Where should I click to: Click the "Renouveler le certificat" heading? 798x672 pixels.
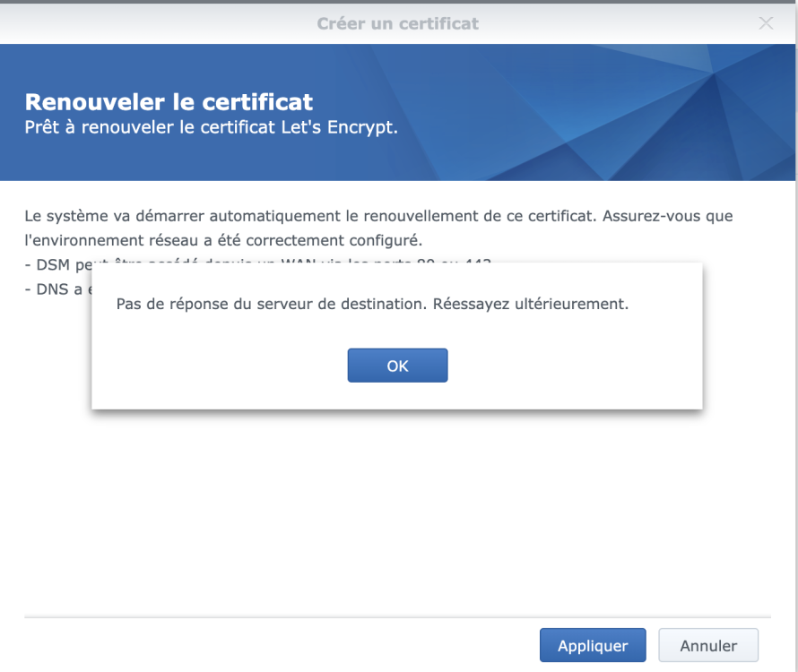point(169,101)
